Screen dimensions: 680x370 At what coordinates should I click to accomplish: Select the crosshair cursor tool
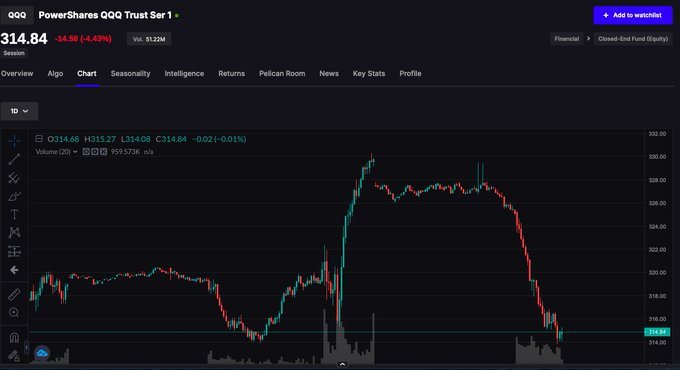14,141
